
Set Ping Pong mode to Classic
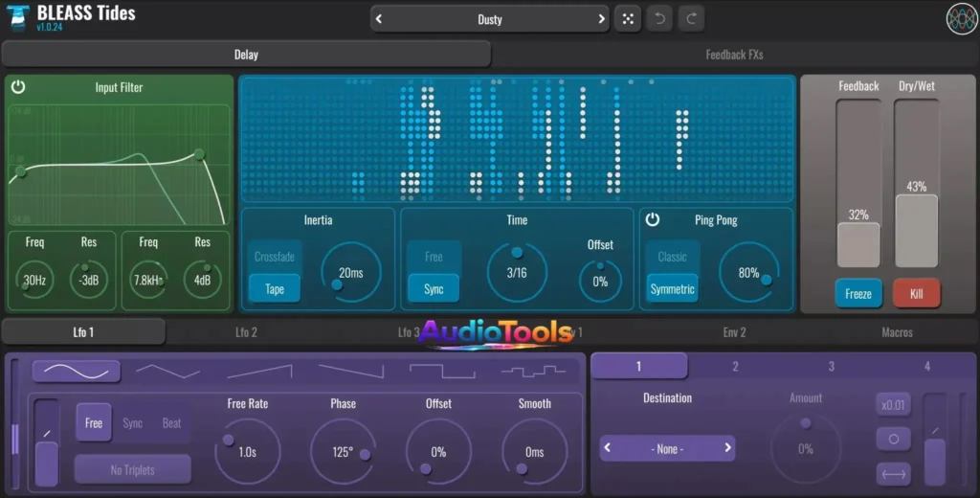click(x=673, y=257)
